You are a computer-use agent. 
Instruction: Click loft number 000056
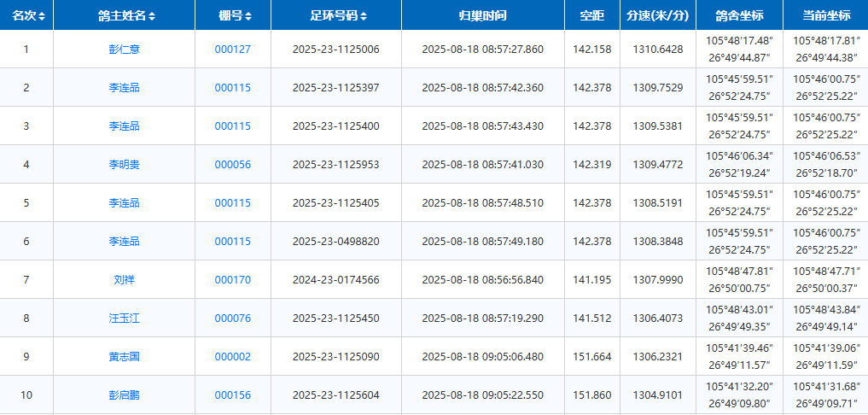232,165
